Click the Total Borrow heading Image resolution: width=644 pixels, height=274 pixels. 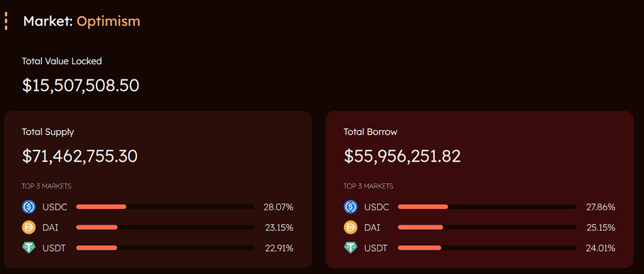pyautogui.click(x=371, y=132)
